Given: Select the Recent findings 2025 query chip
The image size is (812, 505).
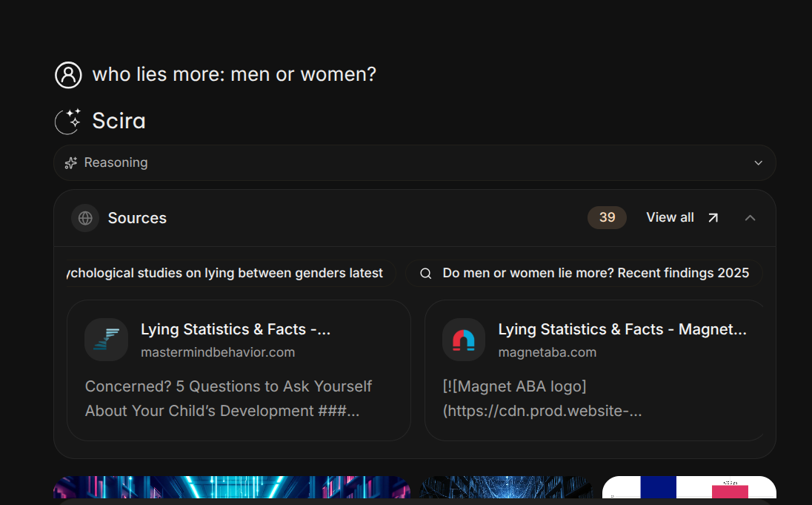Looking at the screenshot, I should point(584,273).
